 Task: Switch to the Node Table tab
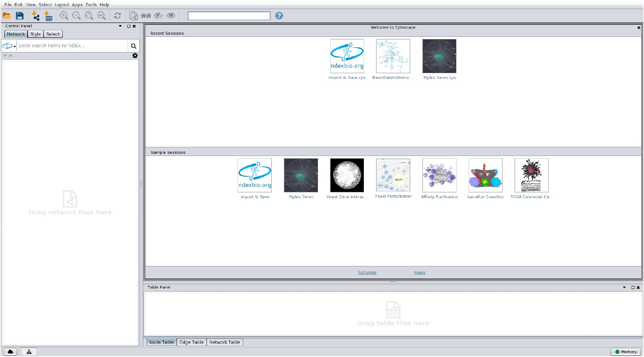(x=161, y=342)
